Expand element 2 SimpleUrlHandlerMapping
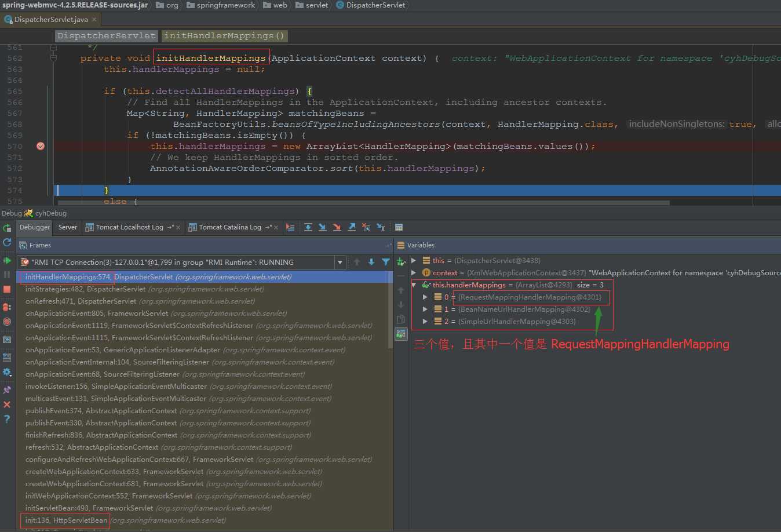The width and height of the screenshot is (781, 532). tap(425, 321)
